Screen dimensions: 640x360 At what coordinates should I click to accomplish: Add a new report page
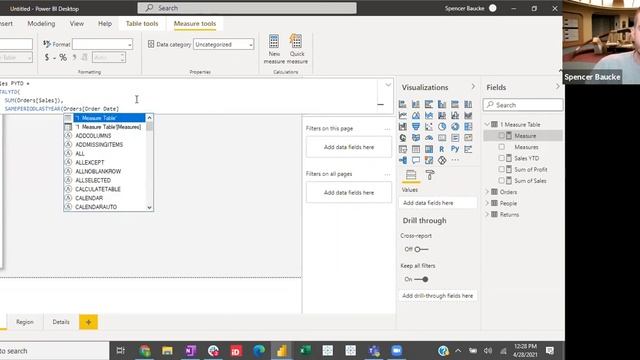click(88, 322)
